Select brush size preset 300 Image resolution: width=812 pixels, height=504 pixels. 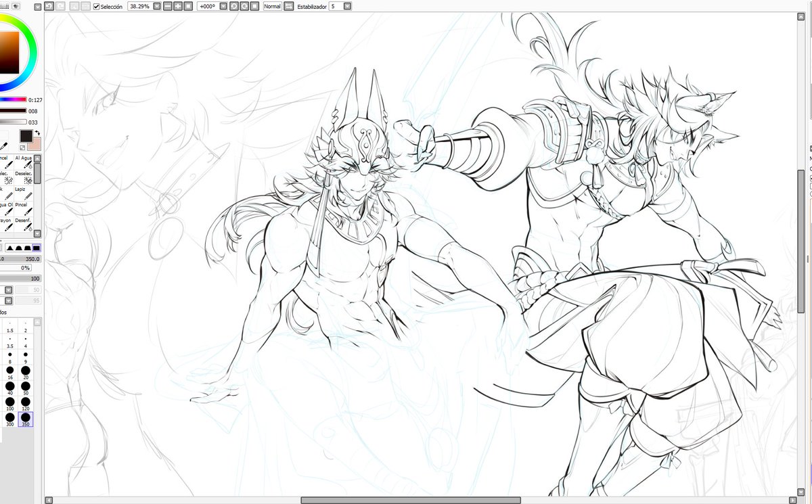tap(9, 419)
